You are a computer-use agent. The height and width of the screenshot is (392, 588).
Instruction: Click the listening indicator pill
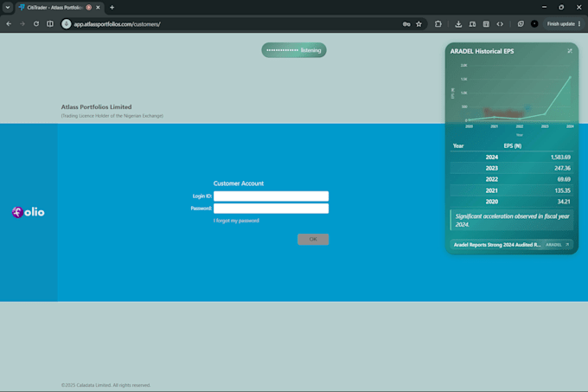click(294, 50)
